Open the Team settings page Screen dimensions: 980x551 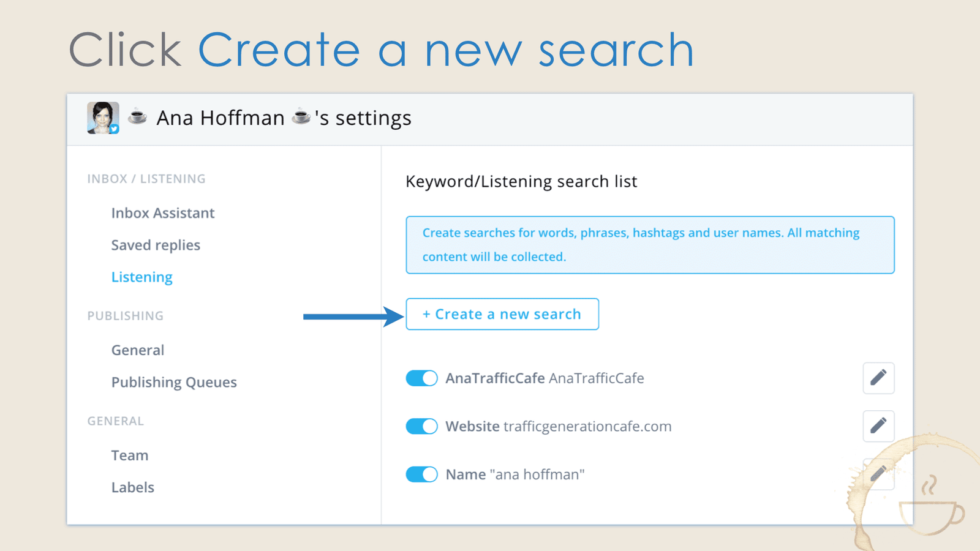(129, 455)
